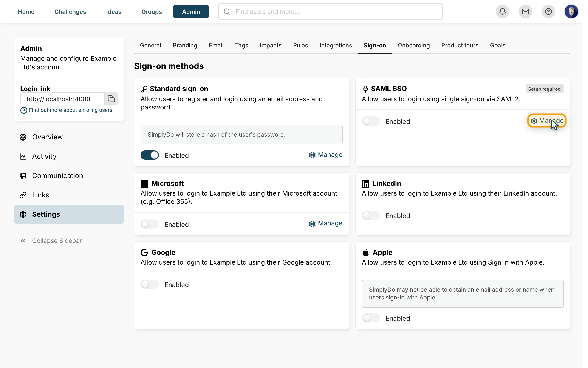Click the Links chain icon

tap(23, 195)
